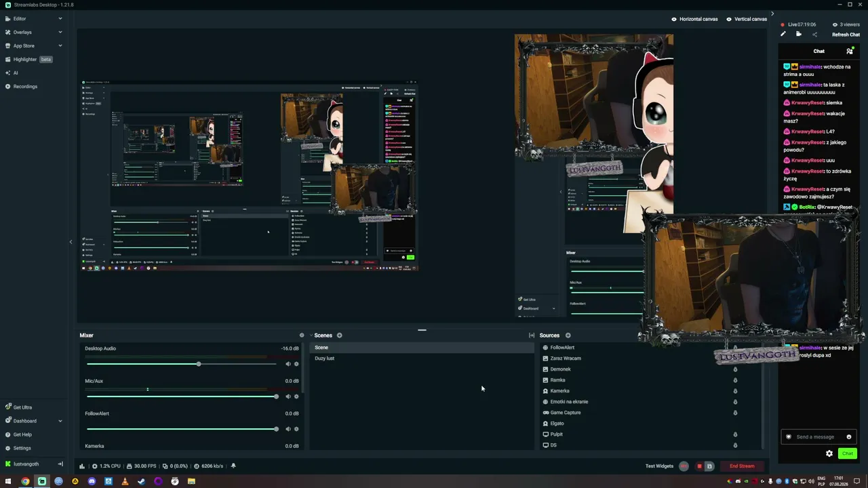Edit stream info with pencil icon
The height and width of the screenshot is (488, 868).
783,34
